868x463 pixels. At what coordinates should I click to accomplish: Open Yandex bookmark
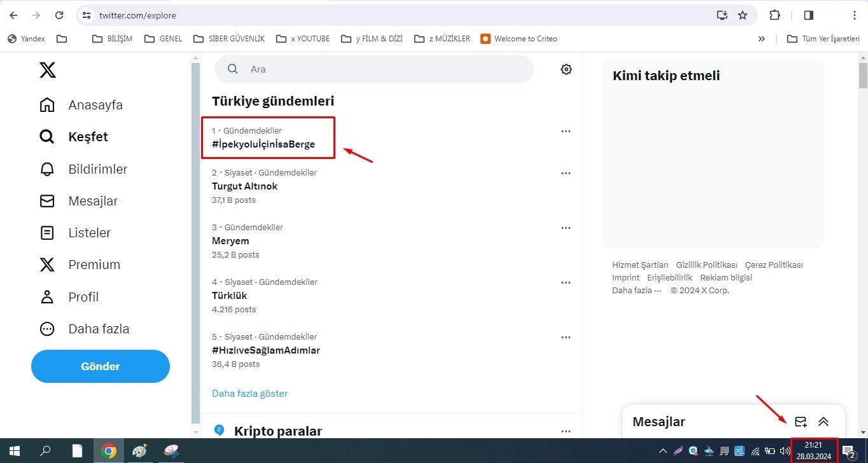point(26,39)
